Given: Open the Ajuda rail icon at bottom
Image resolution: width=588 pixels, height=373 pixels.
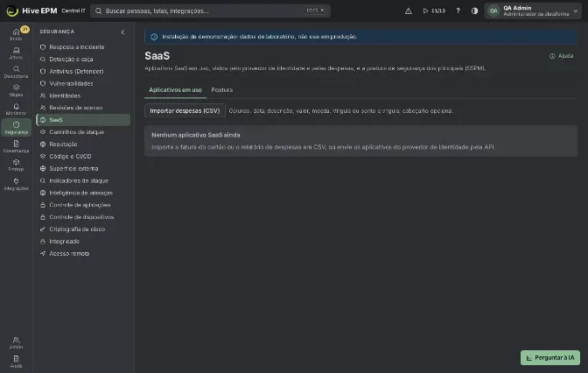Looking at the screenshot, I should (16, 362).
